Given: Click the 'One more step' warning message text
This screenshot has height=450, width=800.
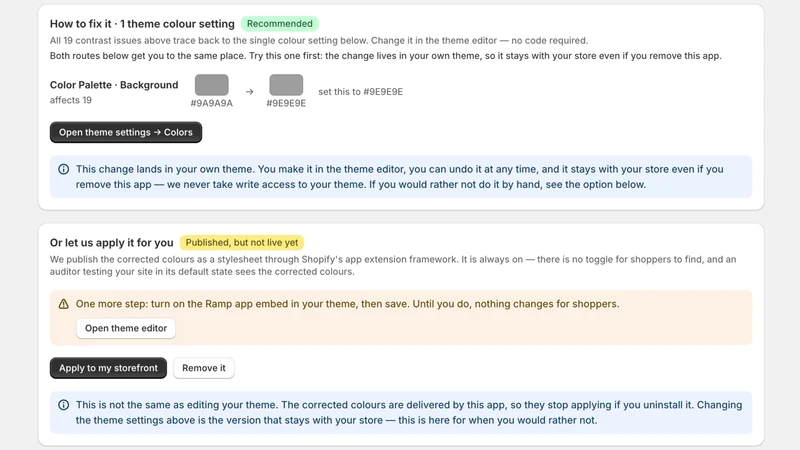Looking at the screenshot, I should pyautogui.click(x=347, y=304).
